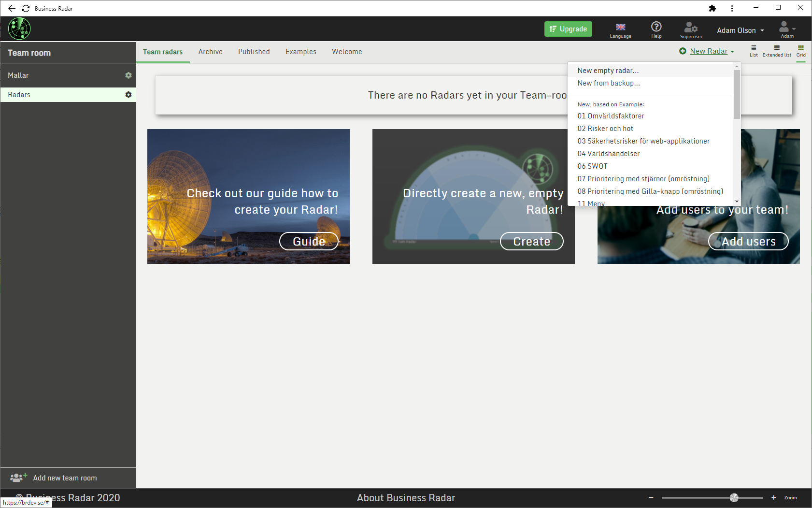Select example 07 Prioritering med stjärnor
812x508 pixels.
[x=650, y=179]
